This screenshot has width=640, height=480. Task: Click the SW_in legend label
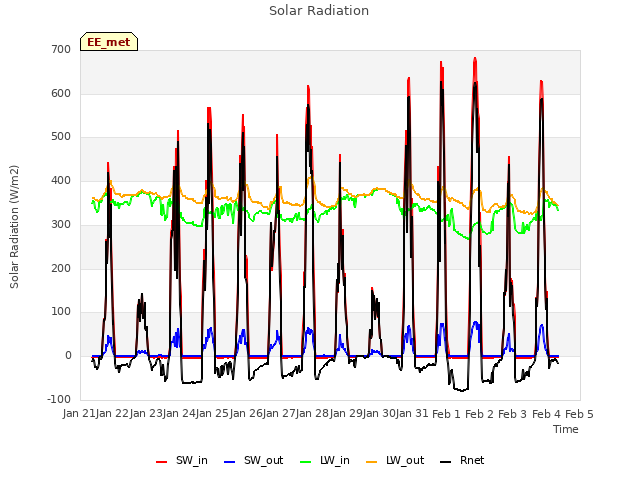(192, 461)
